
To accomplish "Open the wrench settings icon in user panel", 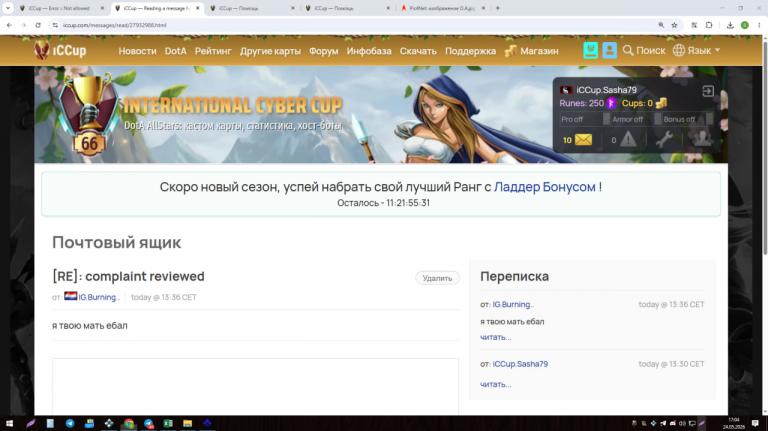I will 664,140.
